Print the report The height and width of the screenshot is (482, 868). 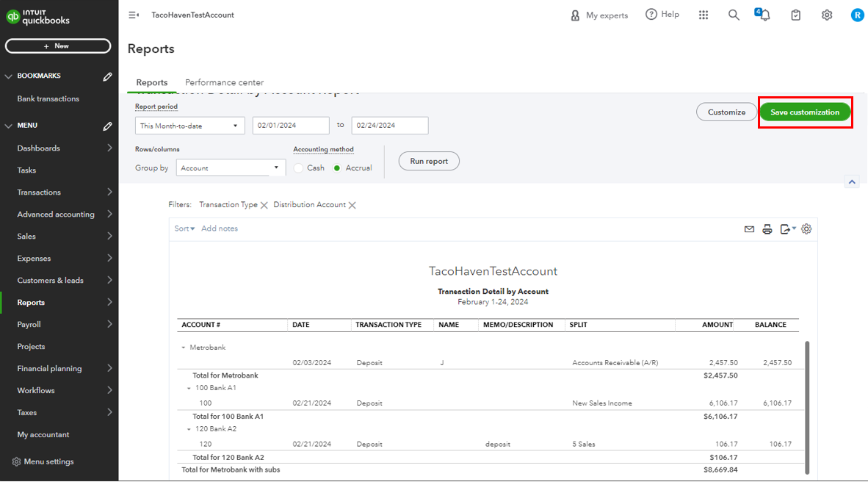click(x=767, y=229)
